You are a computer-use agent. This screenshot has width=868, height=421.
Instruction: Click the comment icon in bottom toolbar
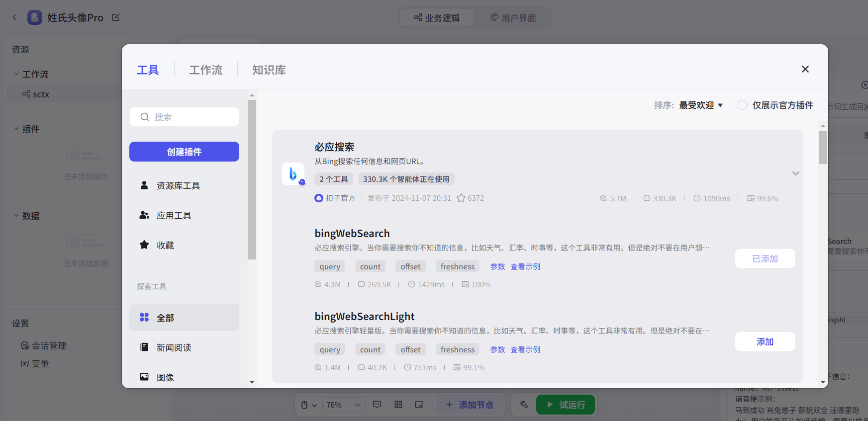(x=377, y=405)
